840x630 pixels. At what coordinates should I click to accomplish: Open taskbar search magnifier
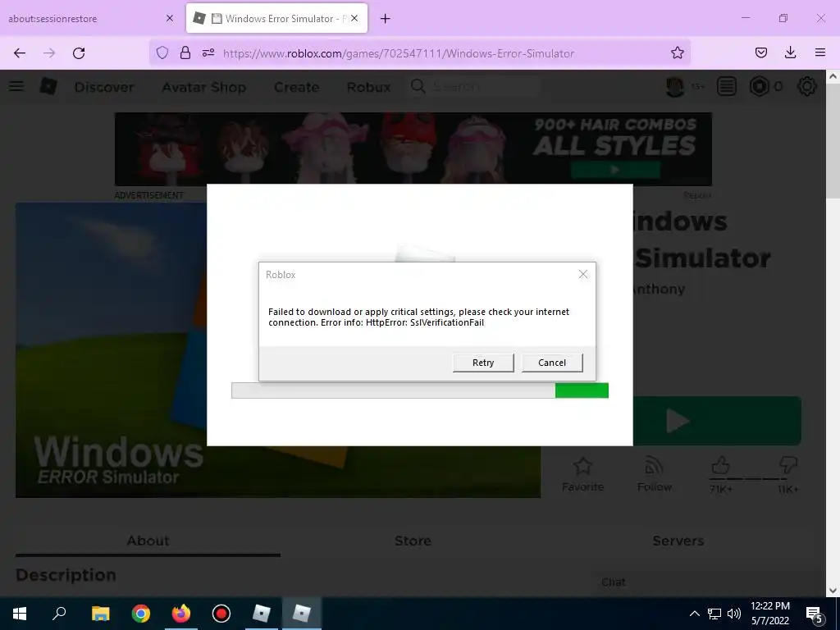click(59, 614)
